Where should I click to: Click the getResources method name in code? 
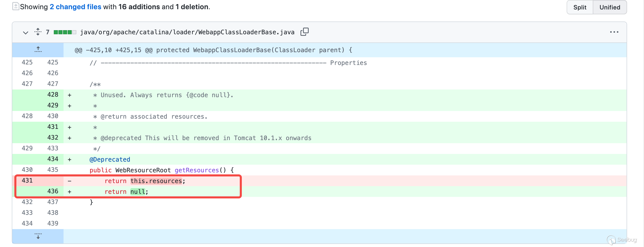(x=196, y=170)
